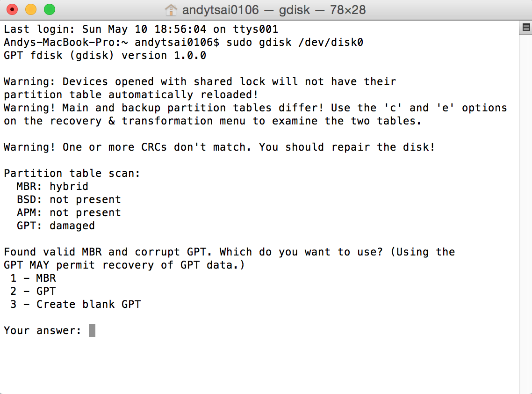Click the 'GPT: damaged' scan result line
This screenshot has width=532, height=394.
[x=56, y=226]
